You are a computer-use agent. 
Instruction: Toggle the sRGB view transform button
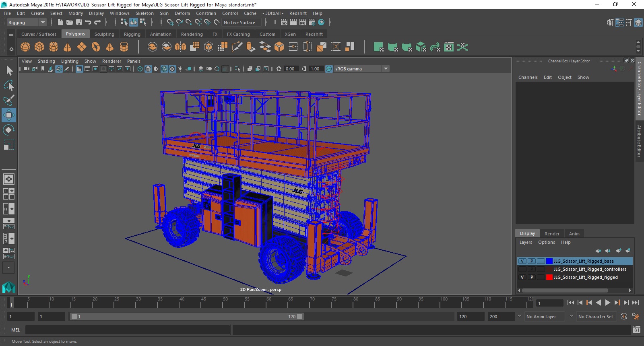[x=329, y=69]
